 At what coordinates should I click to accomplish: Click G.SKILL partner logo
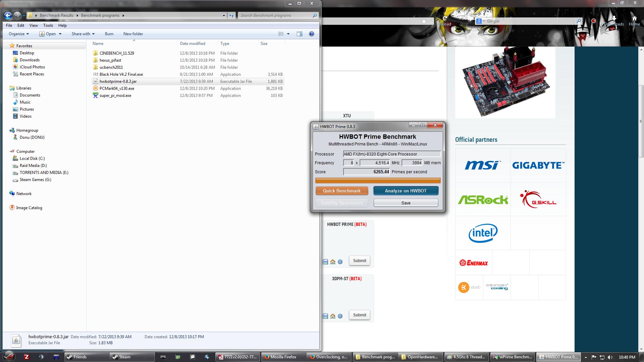pos(538,199)
